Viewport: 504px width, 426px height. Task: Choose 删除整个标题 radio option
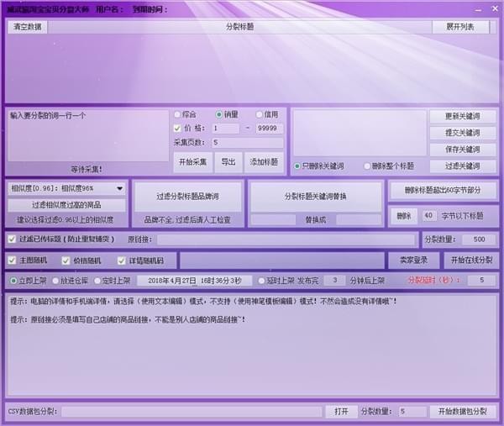coord(369,166)
